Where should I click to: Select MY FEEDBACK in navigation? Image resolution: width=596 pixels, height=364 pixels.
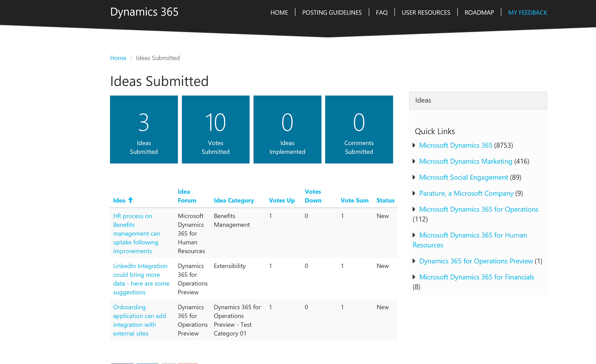click(528, 12)
